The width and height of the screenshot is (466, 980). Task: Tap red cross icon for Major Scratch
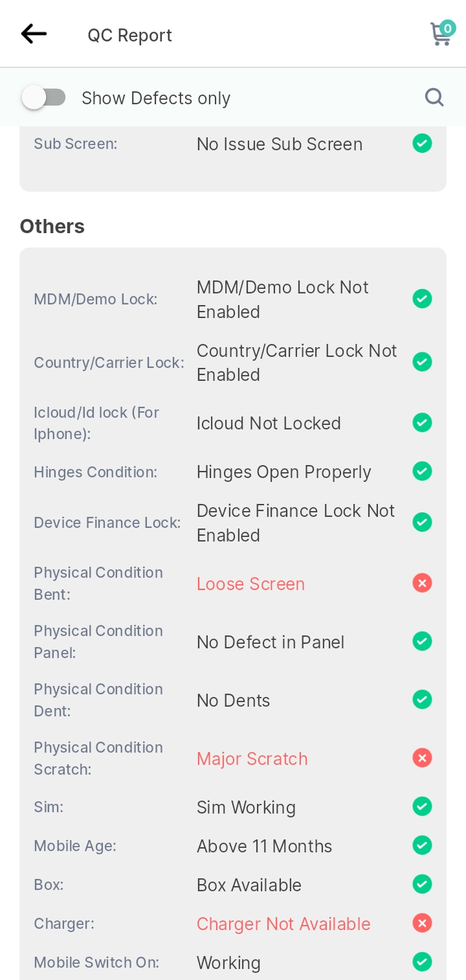[x=422, y=758]
